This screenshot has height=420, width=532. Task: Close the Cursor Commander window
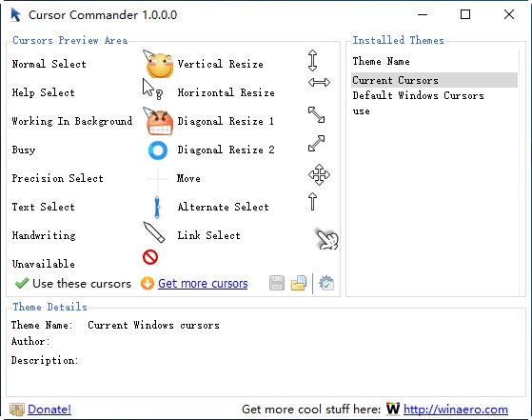[509, 14]
